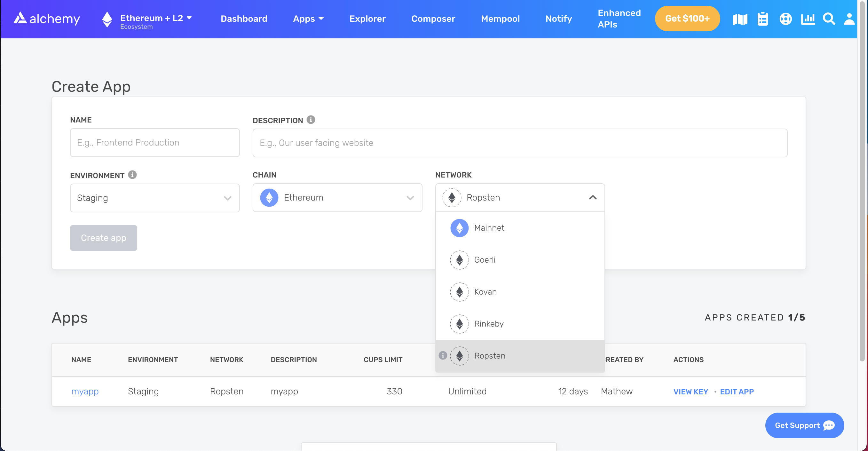Screen dimensions: 868x451
Task: Click the search magnifier icon
Action: (x=829, y=19)
